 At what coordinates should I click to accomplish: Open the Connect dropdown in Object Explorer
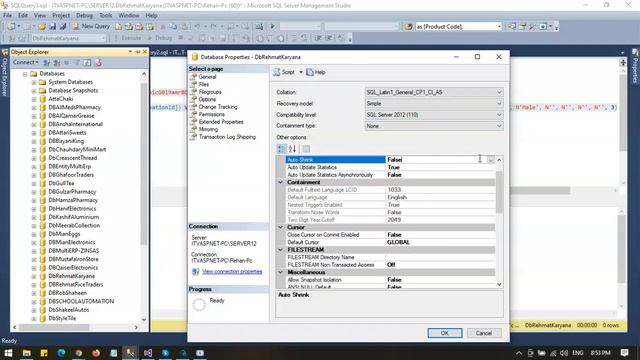pyautogui.click(x=26, y=62)
